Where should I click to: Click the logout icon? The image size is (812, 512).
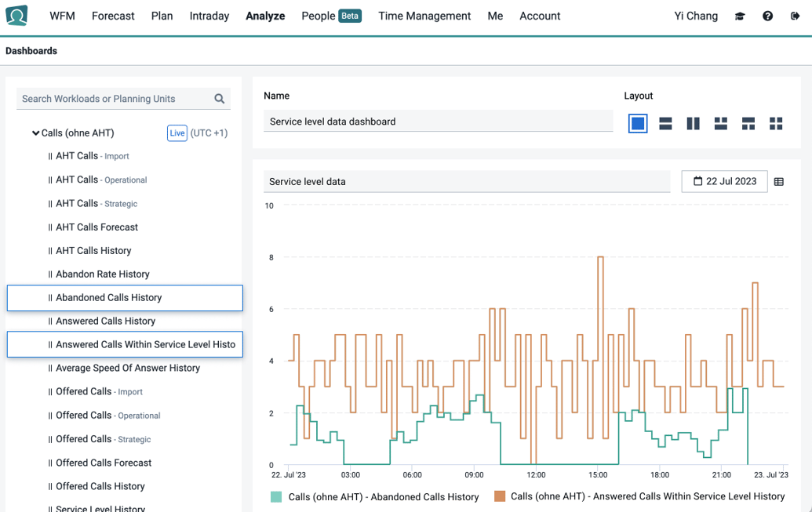[796, 16]
